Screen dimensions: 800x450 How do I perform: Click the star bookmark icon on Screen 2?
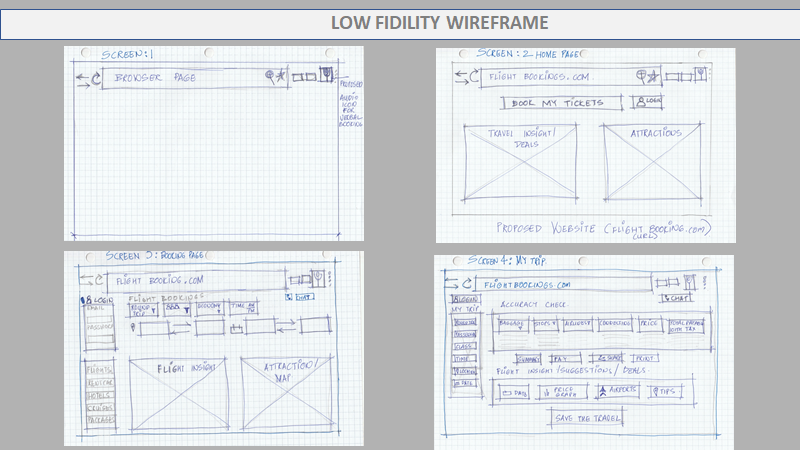click(x=652, y=75)
